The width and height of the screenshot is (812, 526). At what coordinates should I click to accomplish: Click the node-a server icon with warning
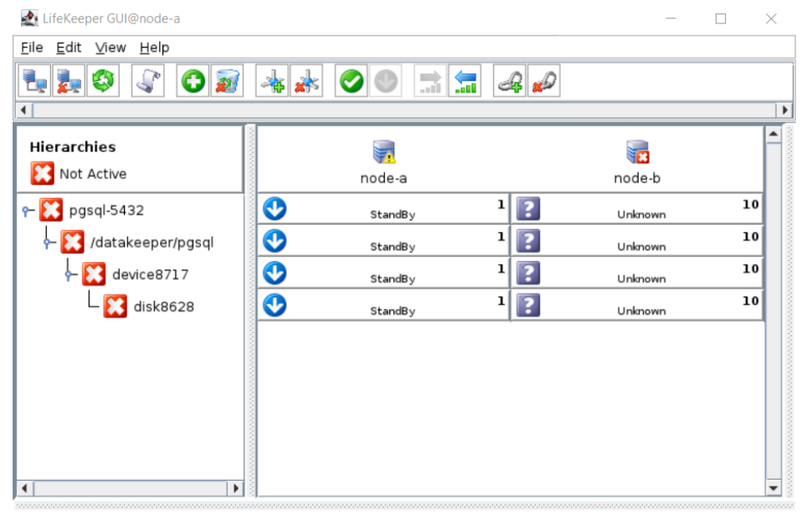[383, 152]
